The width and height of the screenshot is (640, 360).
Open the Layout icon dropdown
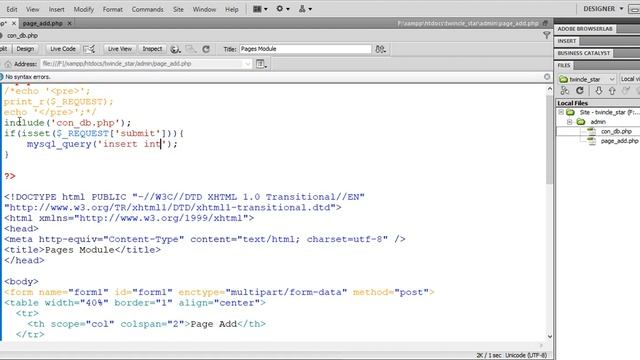click(x=260, y=9)
